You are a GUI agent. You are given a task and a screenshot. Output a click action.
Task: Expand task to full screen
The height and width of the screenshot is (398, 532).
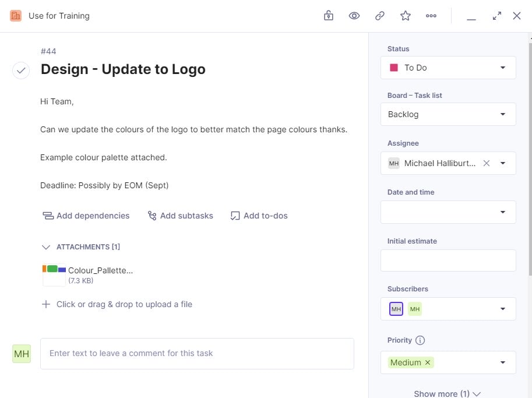coord(497,16)
